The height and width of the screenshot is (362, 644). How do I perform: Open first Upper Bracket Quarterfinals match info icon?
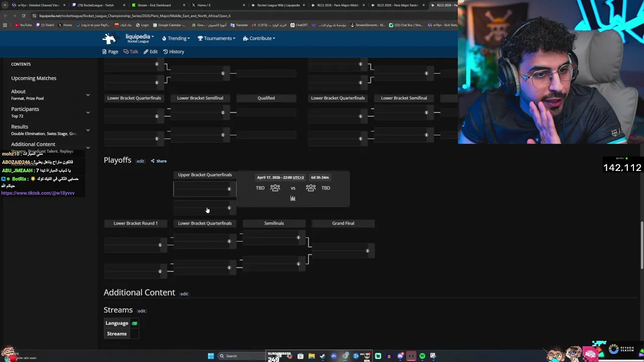[229, 189]
